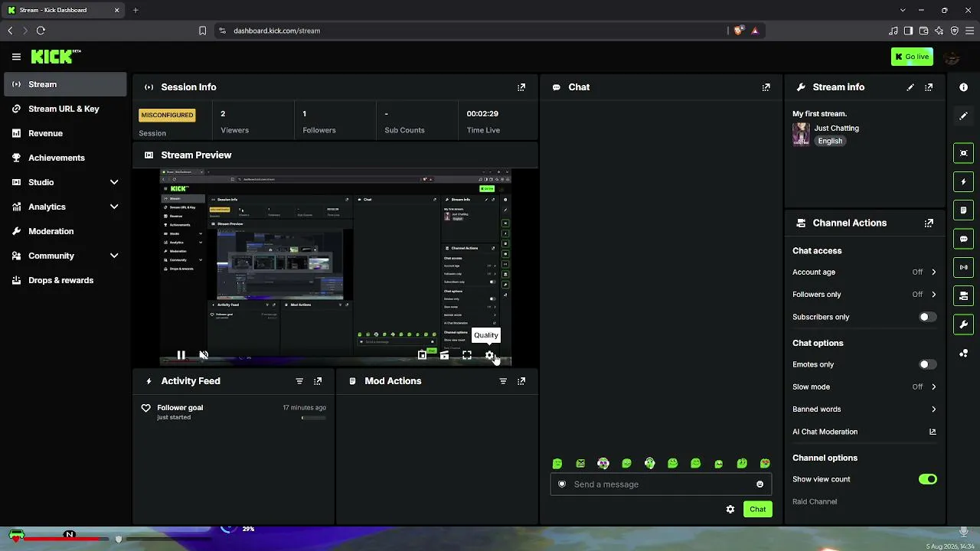Click the Follower goal progress bar
This screenshot has width=980, height=551.
(314, 418)
